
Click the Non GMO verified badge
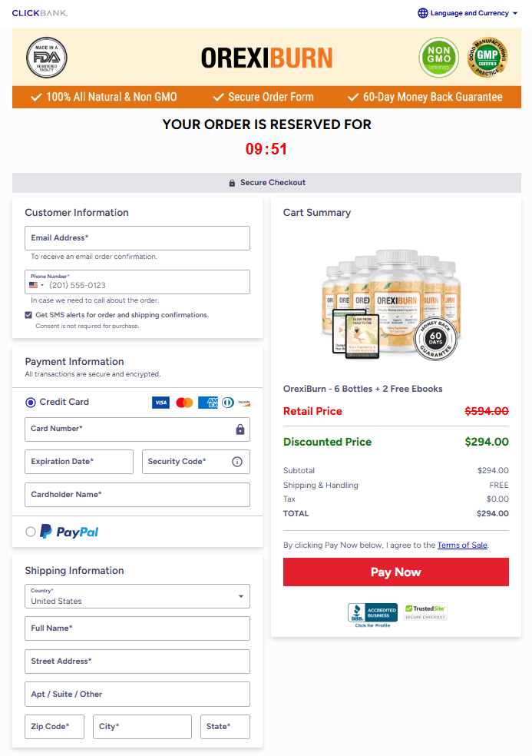[438, 58]
